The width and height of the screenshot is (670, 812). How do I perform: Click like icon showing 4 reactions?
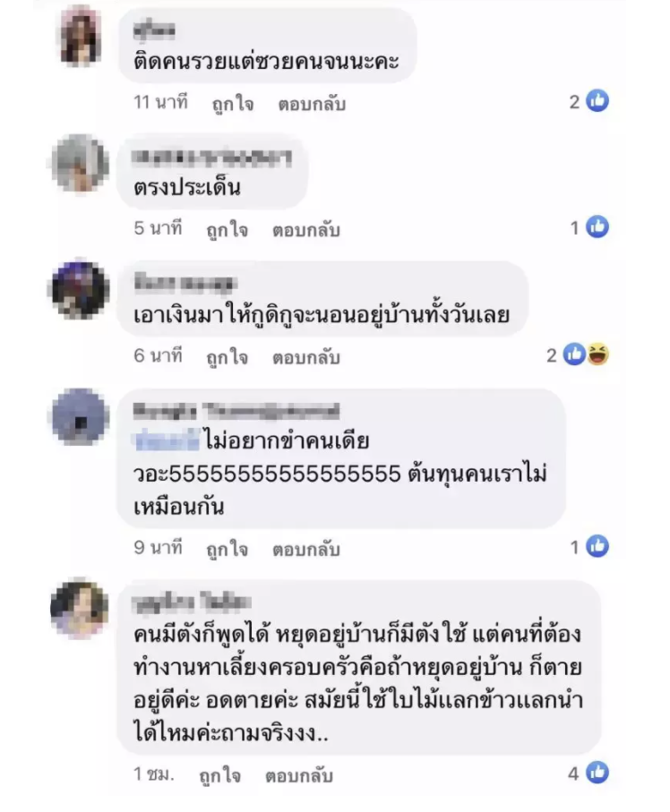click(597, 773)
